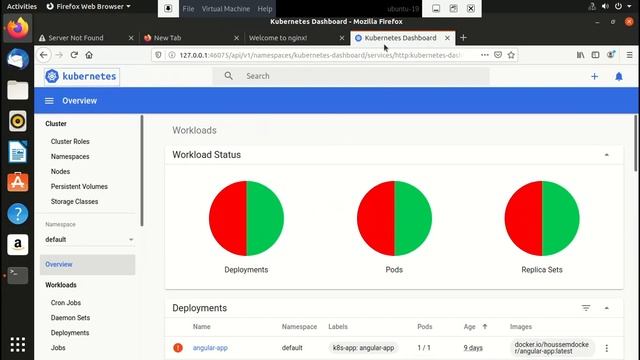Click the sidebar scrollbar

click(142, 170)
